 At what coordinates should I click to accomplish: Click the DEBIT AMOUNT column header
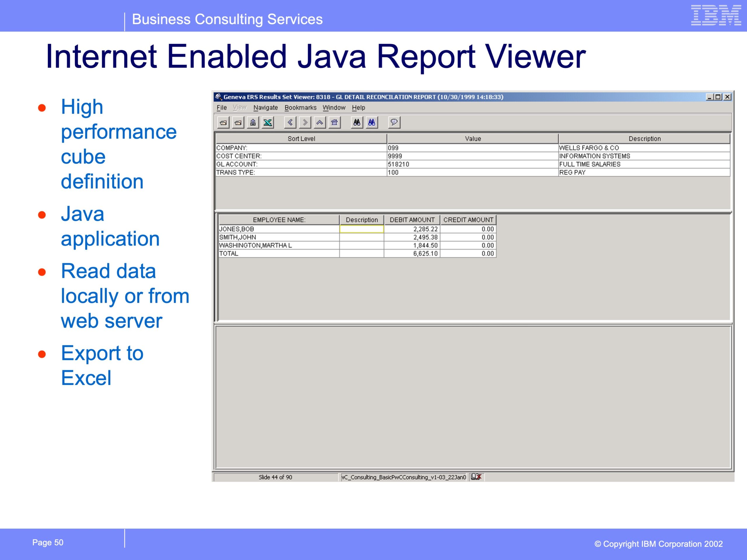click(x=412, y=220)
